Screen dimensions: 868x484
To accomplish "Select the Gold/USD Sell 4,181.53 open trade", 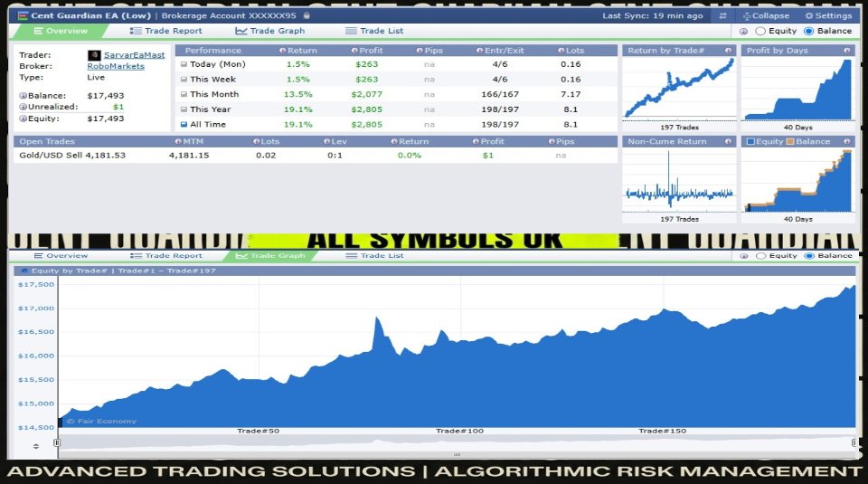I will (315, 156).
